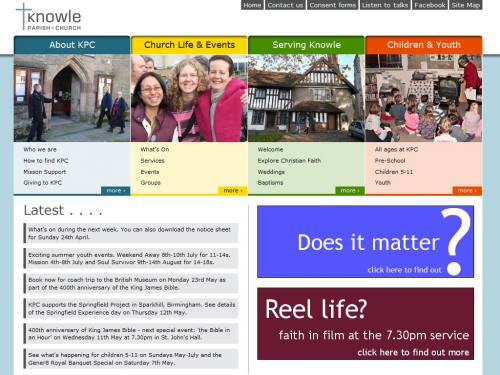The width and height of the screenshot is (500, 375).
Task: Click the children's group photo
Action: point(424,98)
